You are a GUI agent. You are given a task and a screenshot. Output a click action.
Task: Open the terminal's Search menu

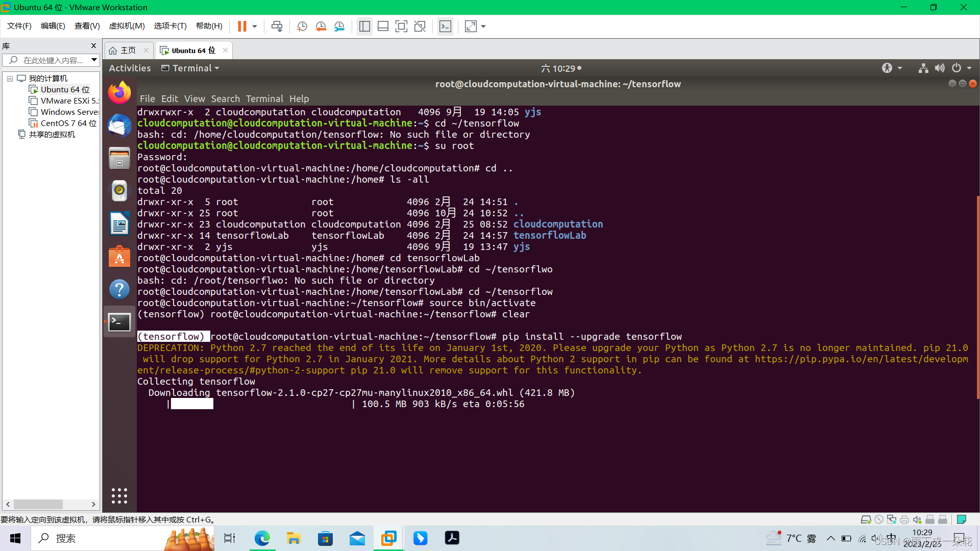point(225,99)
